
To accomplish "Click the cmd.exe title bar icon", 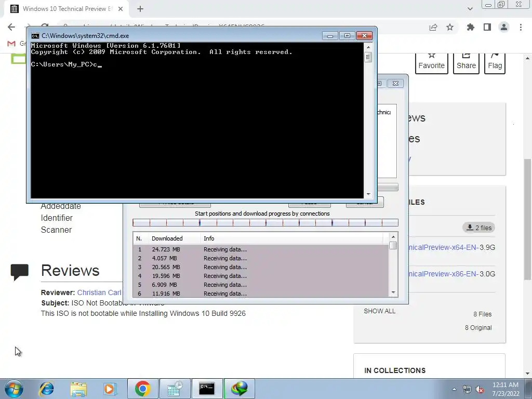I will pyautogui.click(x=35, y=36).
